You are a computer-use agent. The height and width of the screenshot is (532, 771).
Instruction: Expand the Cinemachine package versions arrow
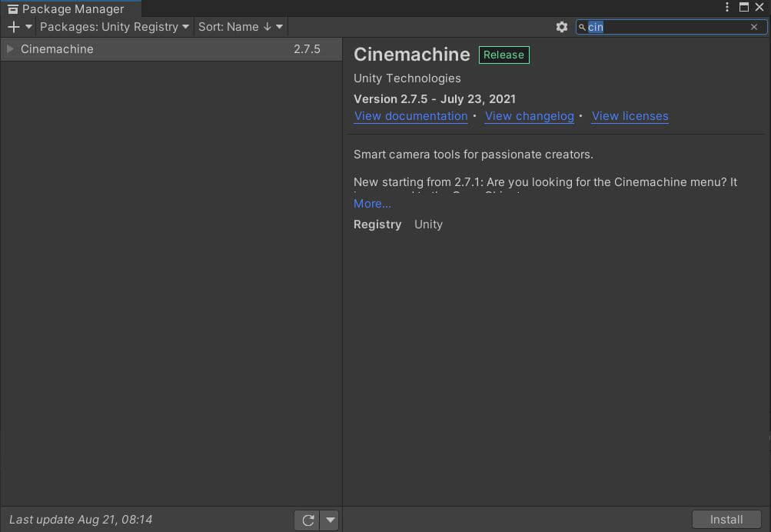pos(10,48)
